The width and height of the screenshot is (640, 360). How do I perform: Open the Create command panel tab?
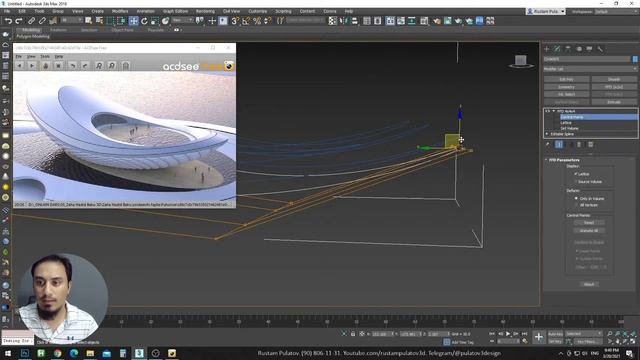pos(547,49)
